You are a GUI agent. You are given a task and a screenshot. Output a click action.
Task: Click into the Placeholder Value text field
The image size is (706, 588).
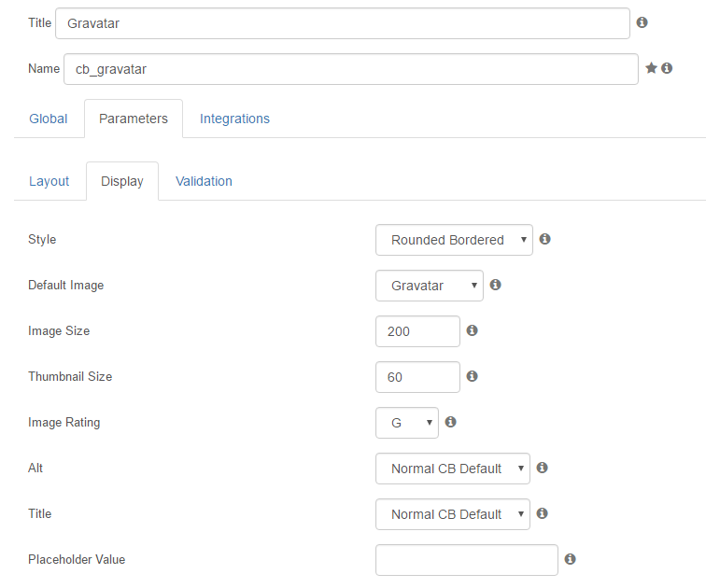click(467, 560)
